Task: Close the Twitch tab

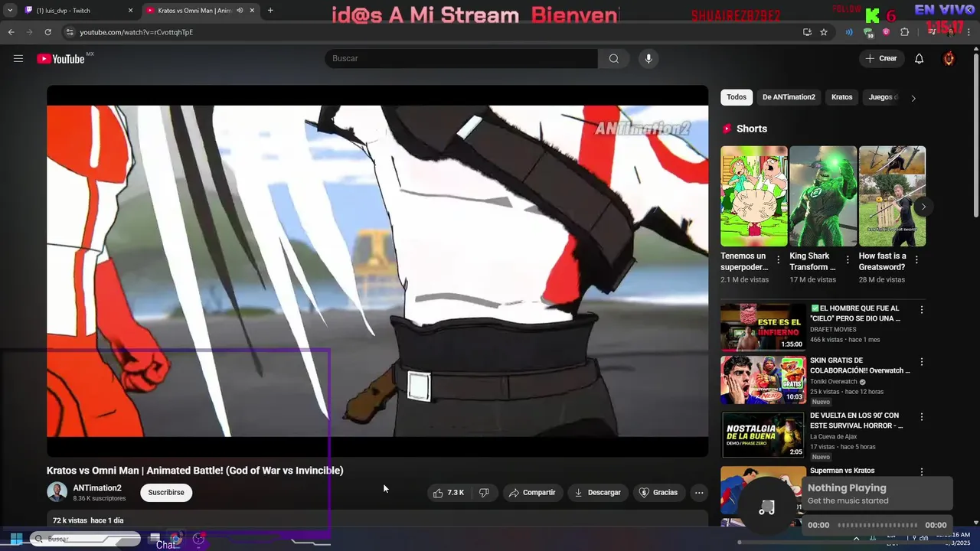Action: point(130,11)
